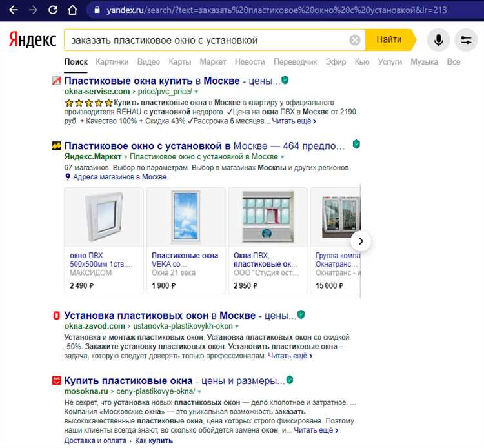
Task: Open Окна ПВХ, пластиковые ок... product title
Action: click(x=265, y=260)
